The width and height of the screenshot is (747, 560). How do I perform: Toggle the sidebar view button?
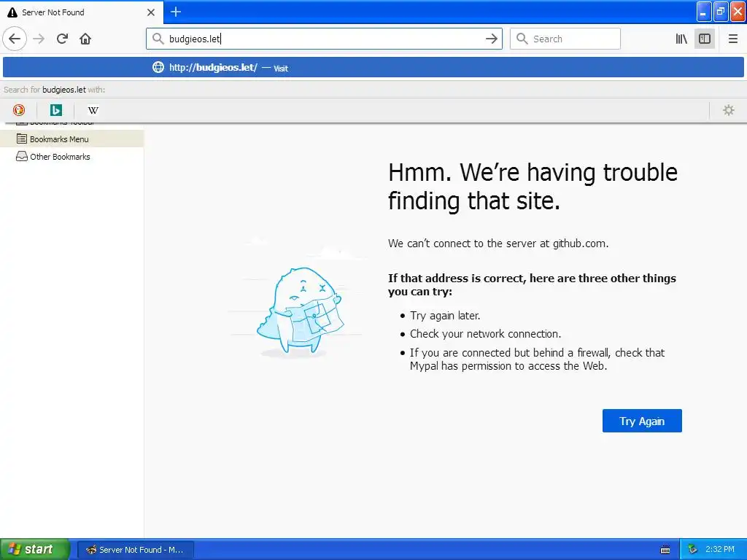point(705,39)
